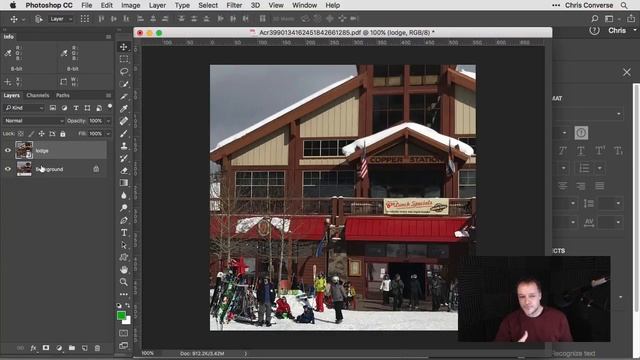640x360 pixels.
Task: Toggle pixel layer filter
Action: (x=53, y=108)
